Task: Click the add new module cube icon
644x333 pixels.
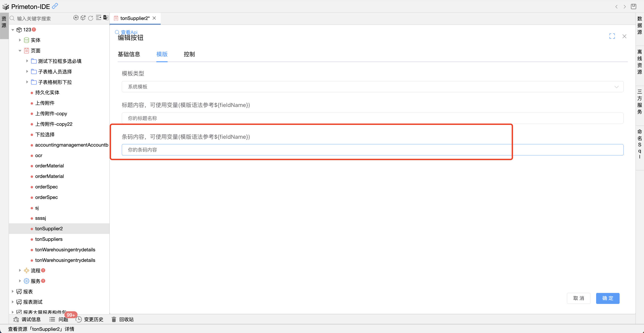Action: pyautogui.click(x=83, y=18)
